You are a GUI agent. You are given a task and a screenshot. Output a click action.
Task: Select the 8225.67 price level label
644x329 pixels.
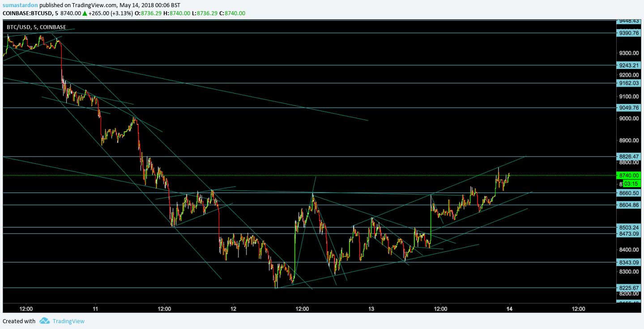[628, 288]
